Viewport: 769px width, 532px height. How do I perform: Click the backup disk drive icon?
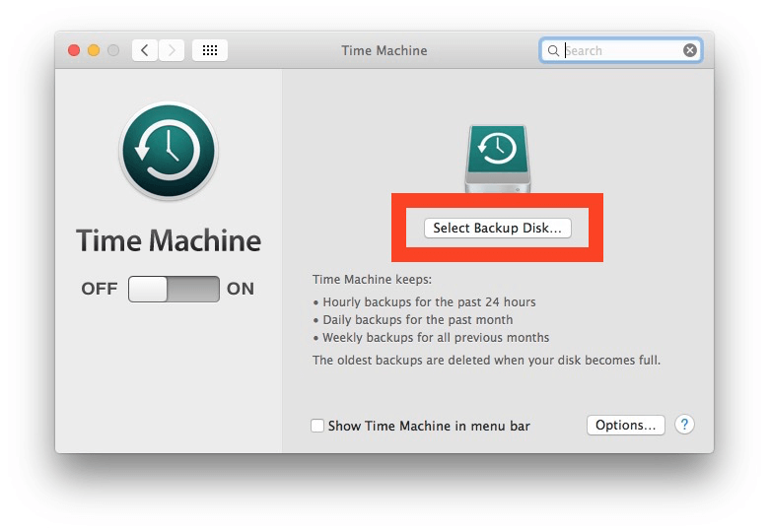(498, 158)
